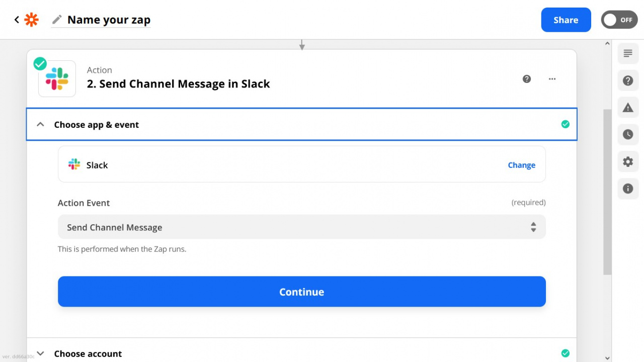Open the zap outline panel icon
The height and width of the screenshot is (362, 644).
tap(628, 53)
